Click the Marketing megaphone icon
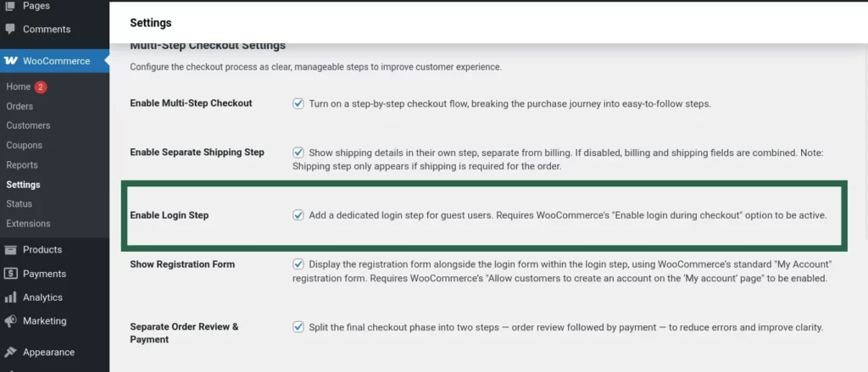868x372 pixels. coord(10,321)
